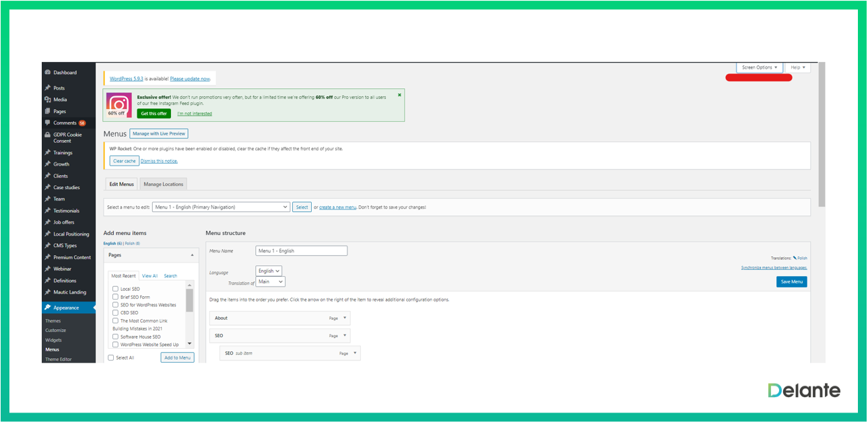Dismiss the Instagram offer with X icon

click(399, 95)
